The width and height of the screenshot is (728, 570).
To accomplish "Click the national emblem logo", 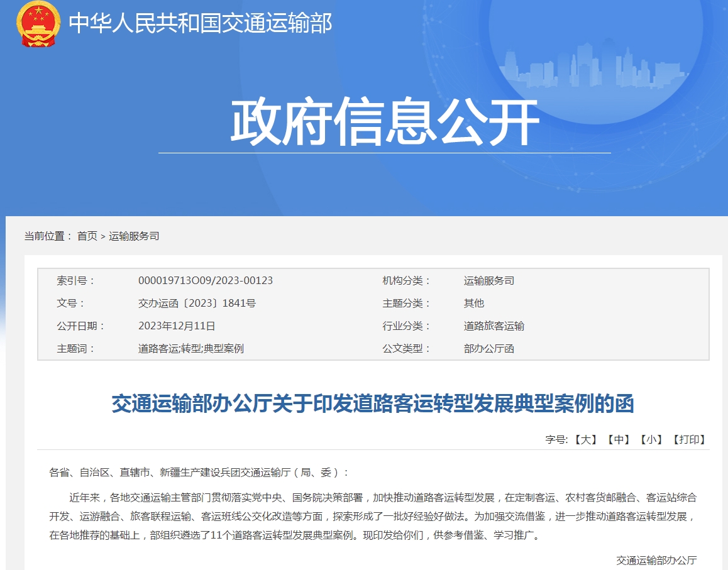I will pos(38,24).
